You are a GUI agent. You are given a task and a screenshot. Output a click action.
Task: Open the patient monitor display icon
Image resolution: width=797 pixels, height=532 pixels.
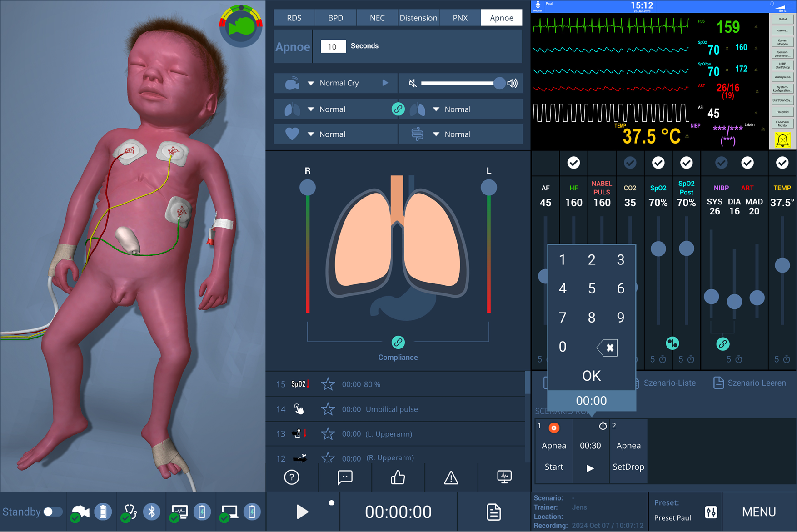click(x=504, y=477)
